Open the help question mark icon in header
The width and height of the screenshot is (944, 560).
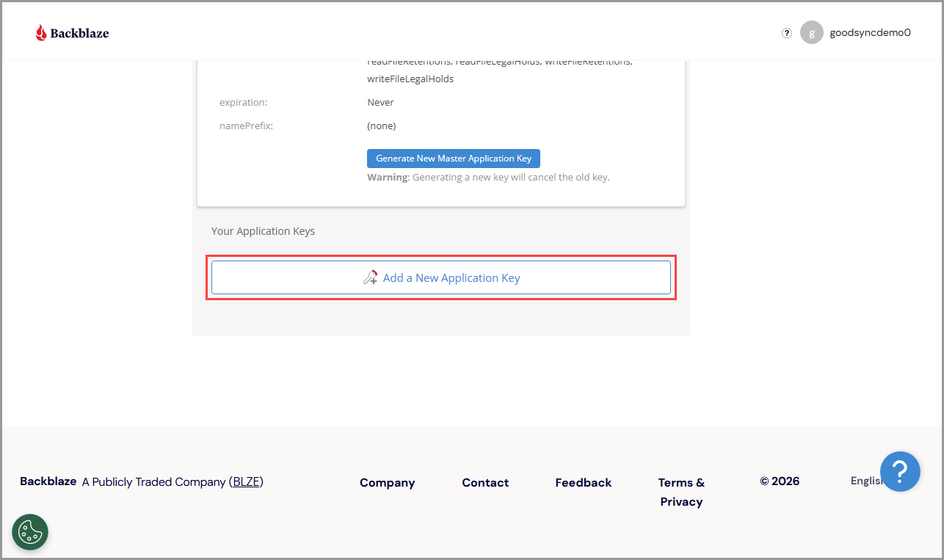click(x=787, y=32)
